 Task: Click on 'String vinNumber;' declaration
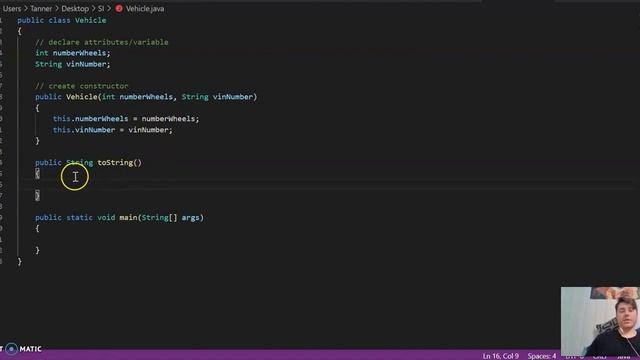(73, 64)
